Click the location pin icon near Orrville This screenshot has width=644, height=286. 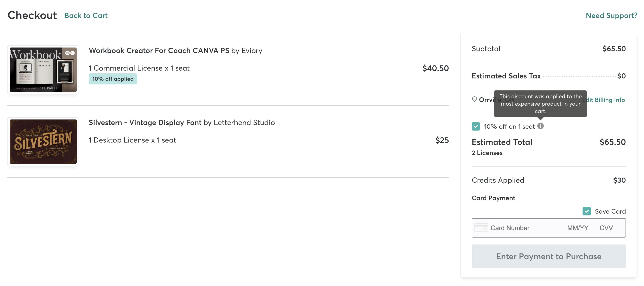coord(474,99)
